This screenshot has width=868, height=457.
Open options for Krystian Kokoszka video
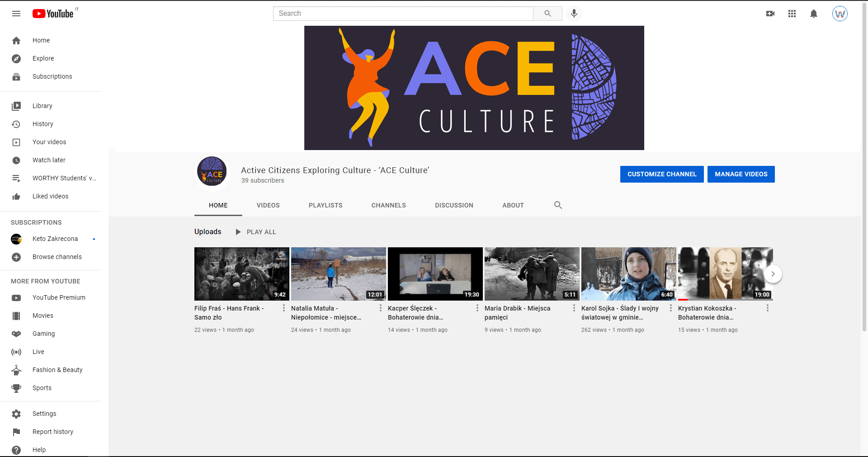tap(767, 308)
